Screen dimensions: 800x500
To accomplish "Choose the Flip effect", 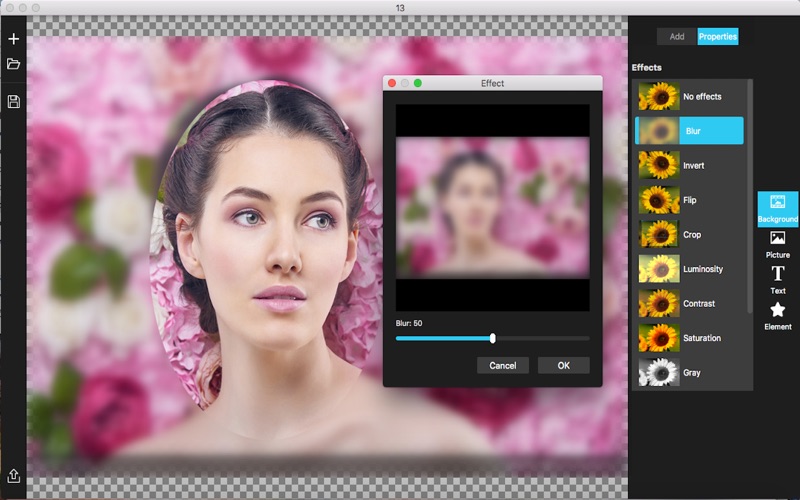I will pos(689,200).
